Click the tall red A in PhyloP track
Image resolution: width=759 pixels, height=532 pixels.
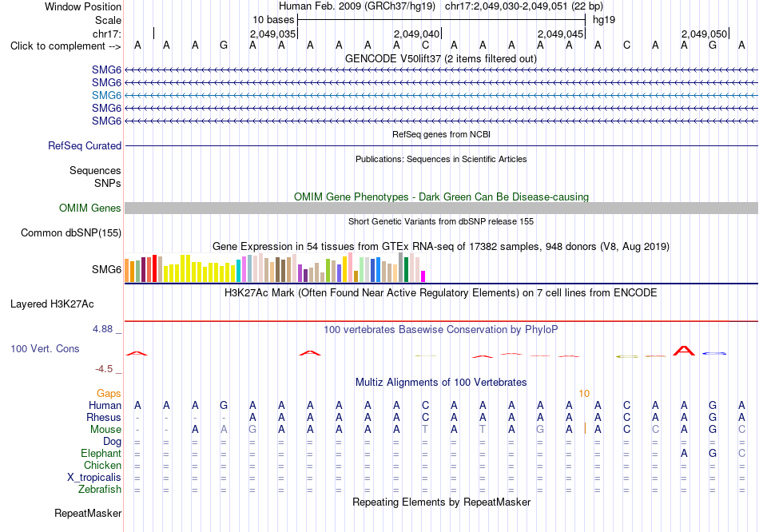(684, 351)
